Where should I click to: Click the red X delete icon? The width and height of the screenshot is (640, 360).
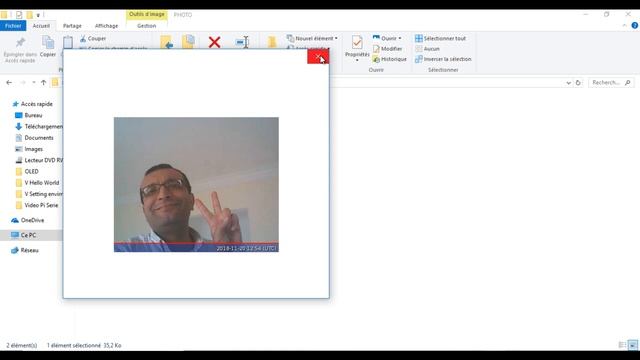[x=214, y=42]
